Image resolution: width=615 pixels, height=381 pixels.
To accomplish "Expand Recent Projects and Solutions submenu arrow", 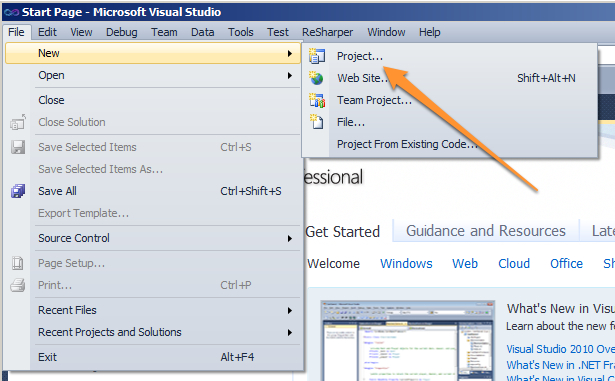I will tap(290, 333).
